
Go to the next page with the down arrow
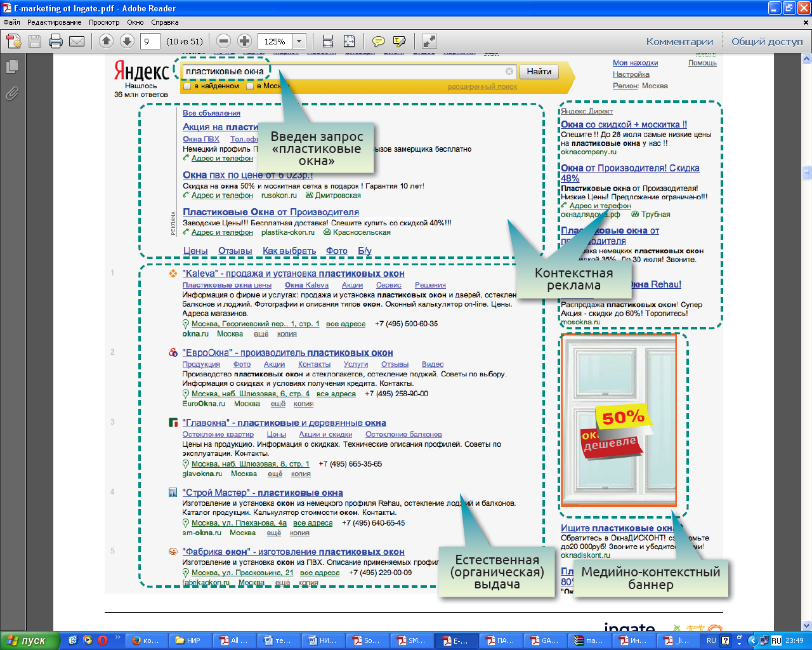(x=127, y=41)
